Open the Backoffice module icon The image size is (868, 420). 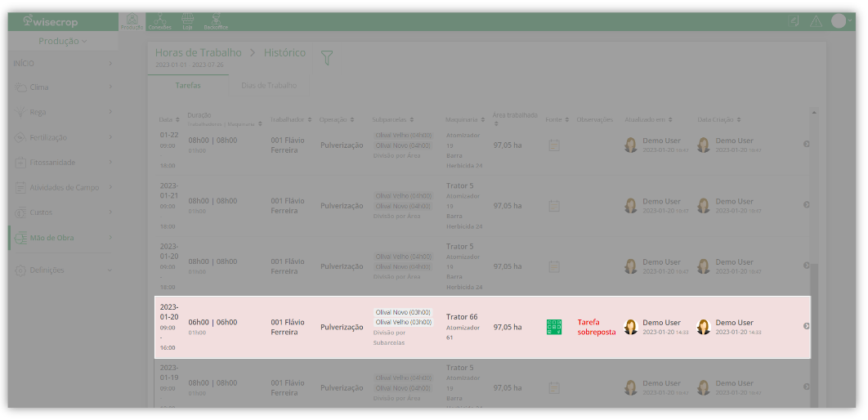216,21
